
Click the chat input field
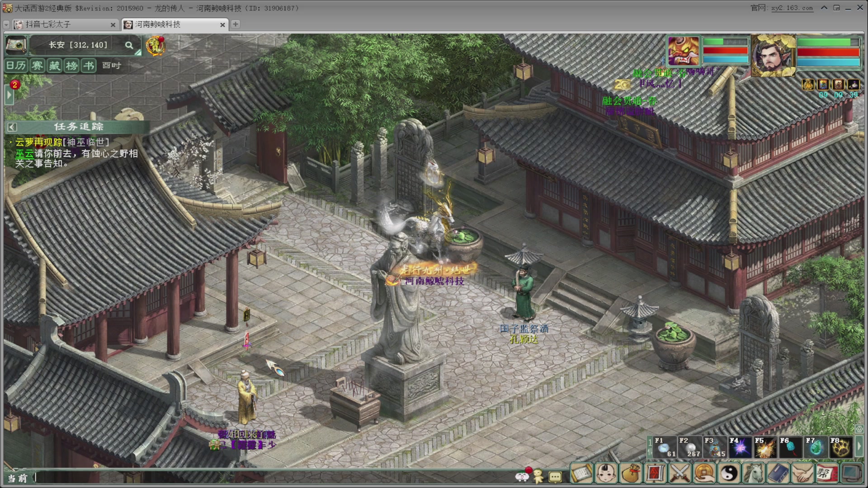point(274,478)
